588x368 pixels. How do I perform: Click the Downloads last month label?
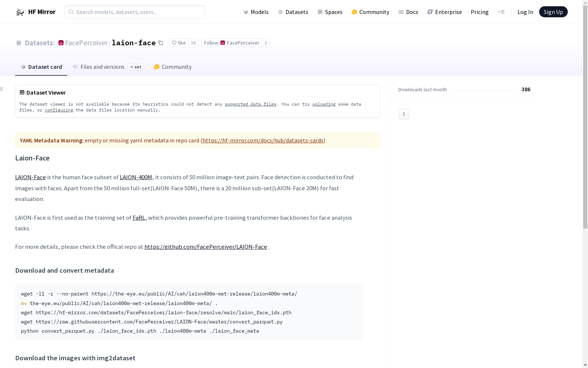423,89
